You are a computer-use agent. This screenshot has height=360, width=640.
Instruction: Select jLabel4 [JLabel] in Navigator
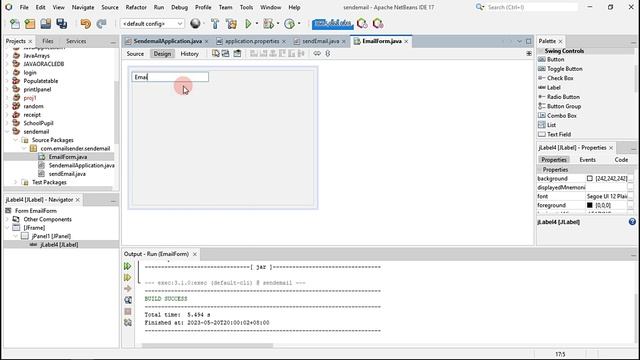59,244
